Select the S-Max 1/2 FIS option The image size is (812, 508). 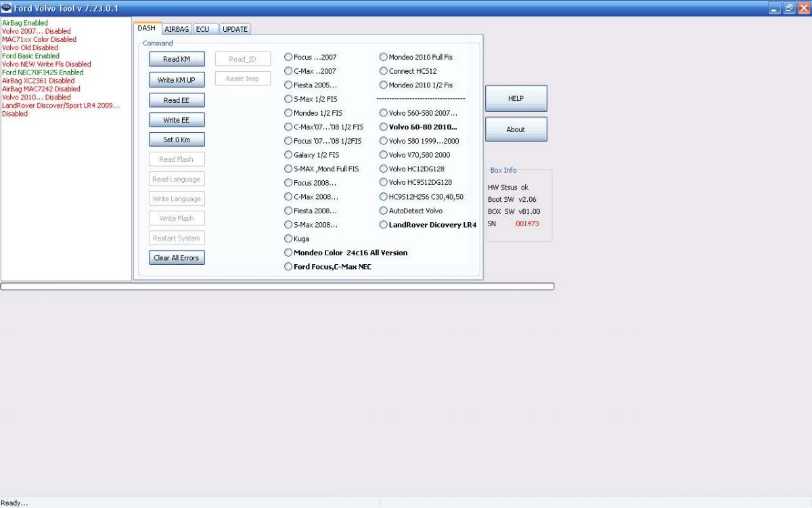pyautogui.click(x=311, y=99)
